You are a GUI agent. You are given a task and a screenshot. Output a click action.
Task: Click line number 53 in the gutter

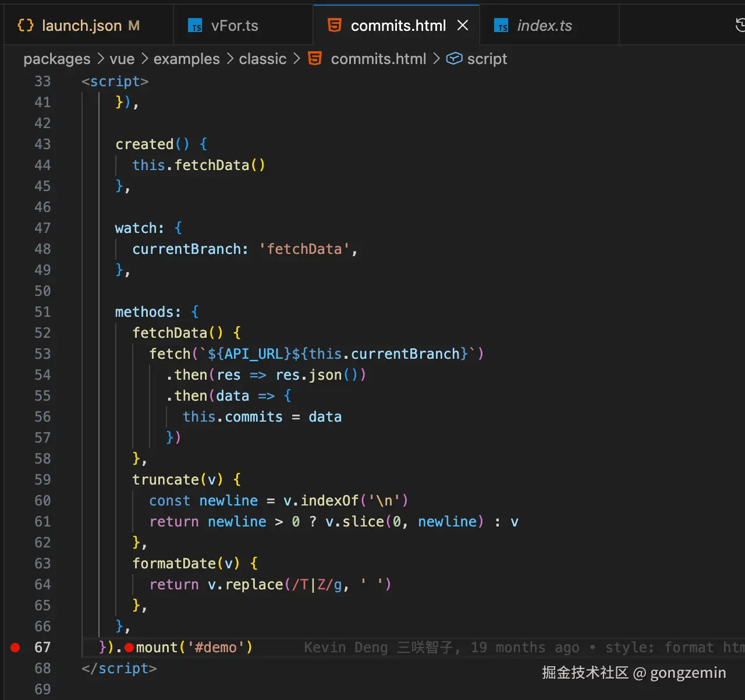pyautogui.click(x=42, y=354)
